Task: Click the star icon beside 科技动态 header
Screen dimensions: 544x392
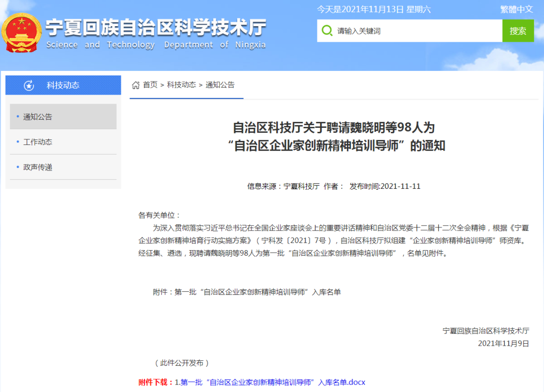Action: pyautogui.click(x=29, y=85)
